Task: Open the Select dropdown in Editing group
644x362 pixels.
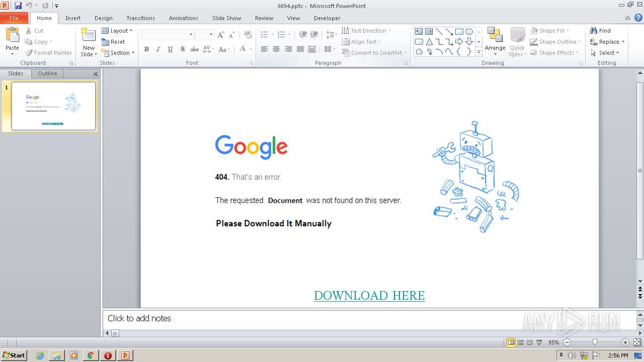Action: coord(605,53)
